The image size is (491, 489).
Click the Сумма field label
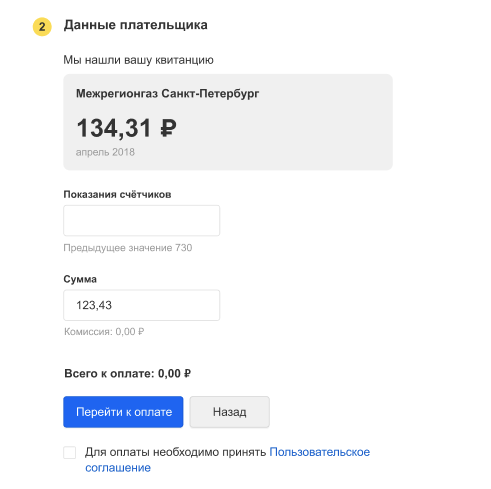coord(80,279)
